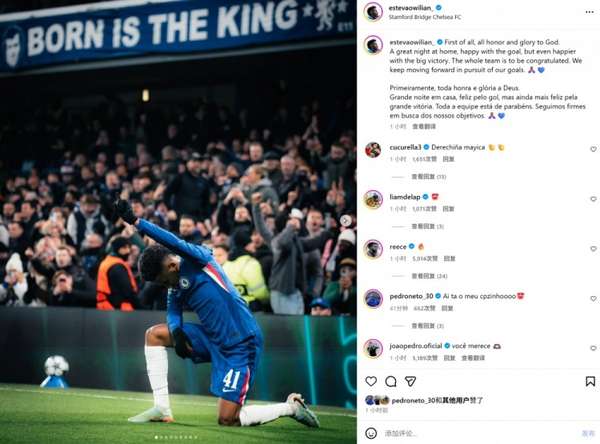Viewport: 600px width, 444px height.
Task: Open Stamford Bridge Chelsea FC location
Action: pyautogui.click(x=425, y=17)
